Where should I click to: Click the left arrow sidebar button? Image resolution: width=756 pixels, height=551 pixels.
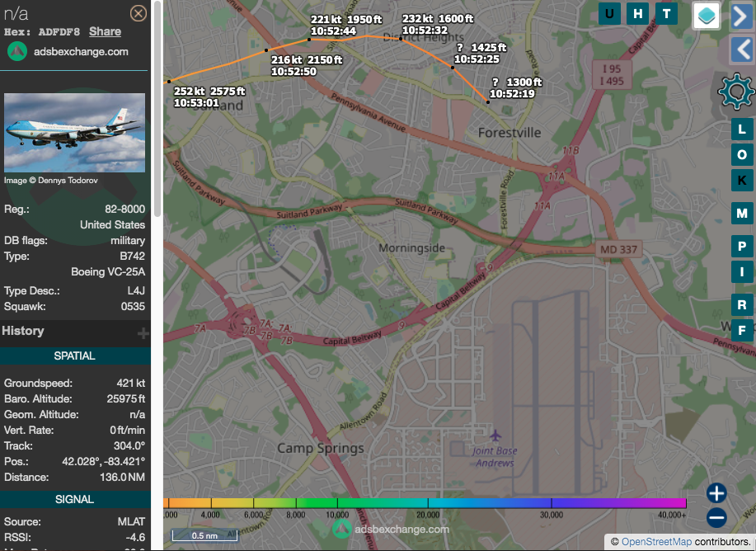click(742, 49)
